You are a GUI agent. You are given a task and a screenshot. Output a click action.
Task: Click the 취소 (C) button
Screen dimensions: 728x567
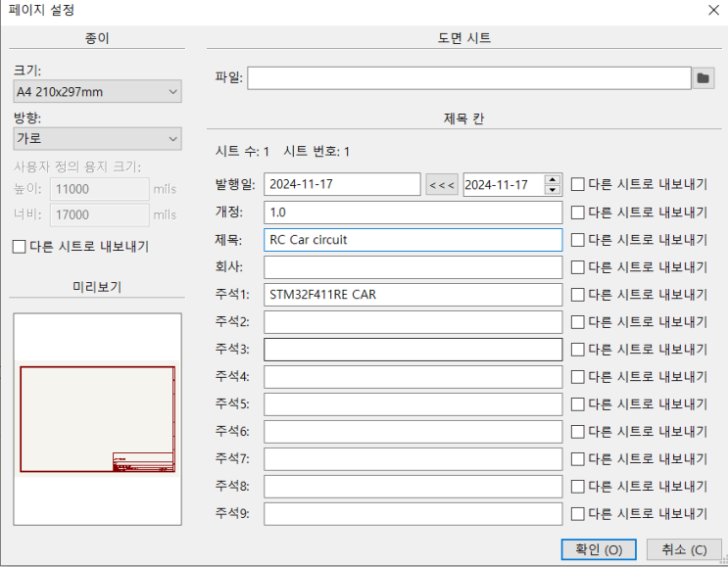pos(684,549)
